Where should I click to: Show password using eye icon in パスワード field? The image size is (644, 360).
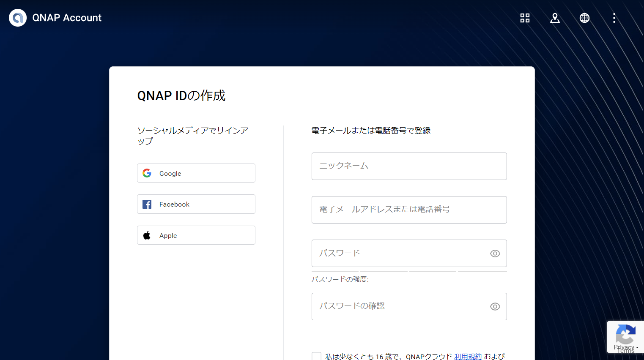point(495,254)
